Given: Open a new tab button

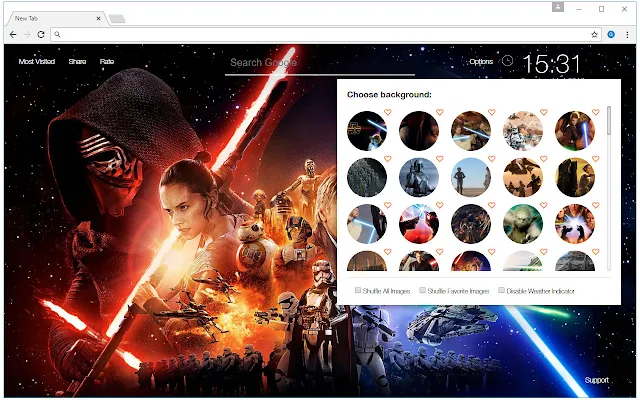Looking at the screenshot, I should (117, 19).
